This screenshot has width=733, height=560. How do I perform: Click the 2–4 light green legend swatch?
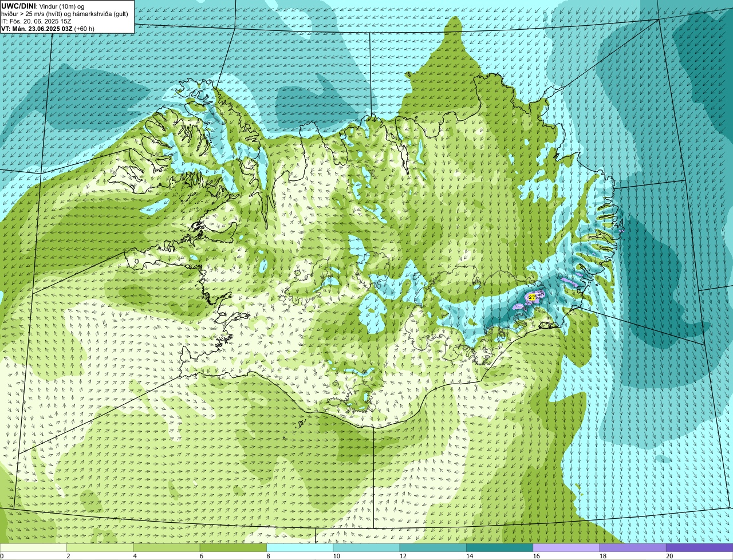point(100,548)
